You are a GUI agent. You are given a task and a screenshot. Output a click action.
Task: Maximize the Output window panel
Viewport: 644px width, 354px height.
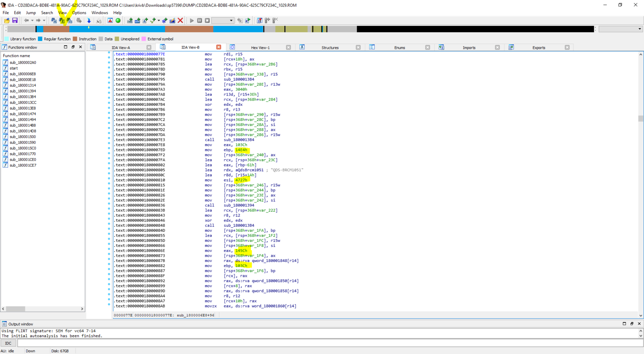coord(624,323)
